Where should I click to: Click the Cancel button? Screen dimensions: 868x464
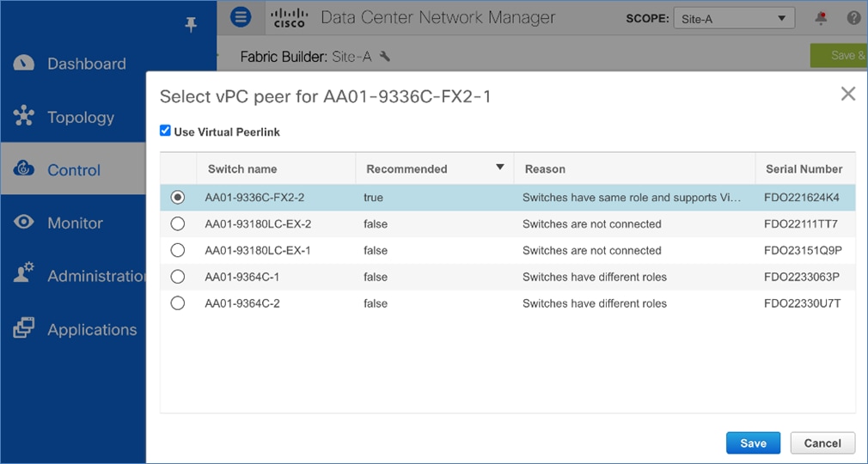tap(822, 443)
